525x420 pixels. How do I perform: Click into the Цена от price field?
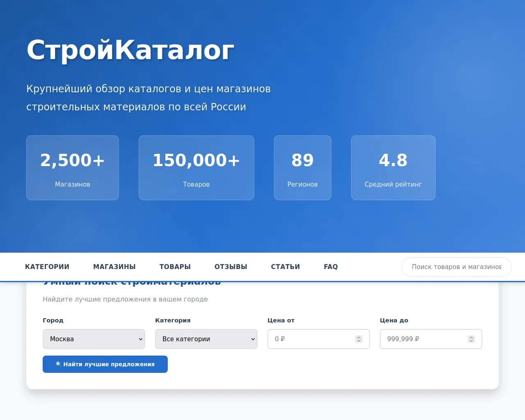(x=312, y=339)
